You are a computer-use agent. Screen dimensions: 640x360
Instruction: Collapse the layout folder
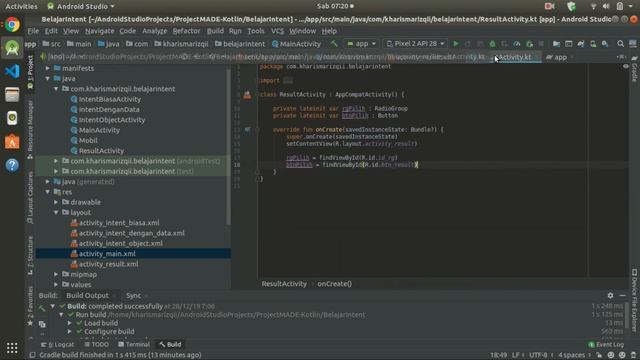click(x=56, y=212)
